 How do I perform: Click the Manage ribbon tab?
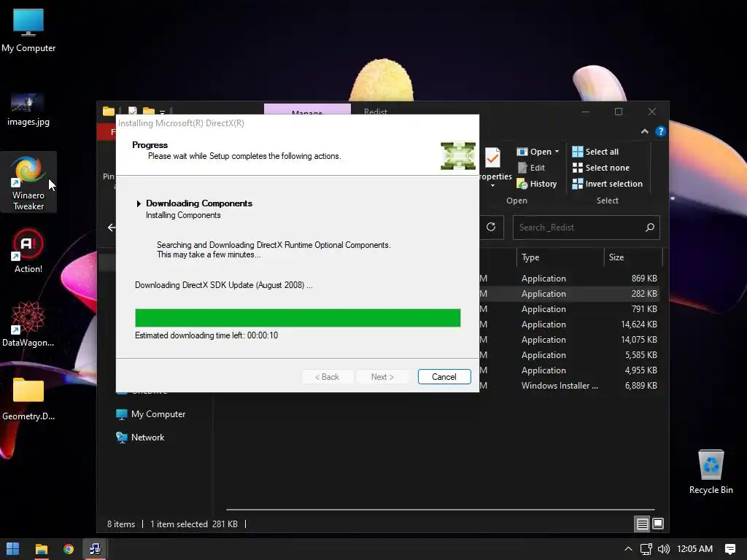[x=307, y=109]
